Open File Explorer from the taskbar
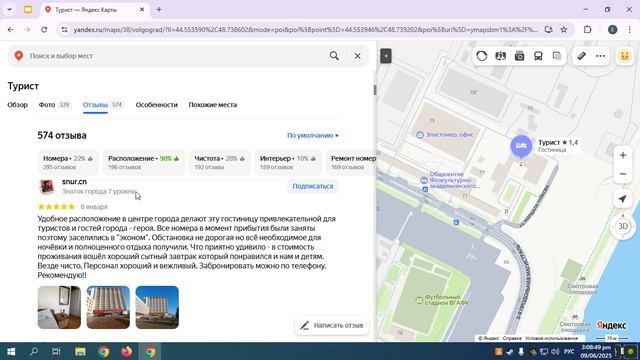Screen dimensions: 640x360 pyautogui.click(x=80, y=351)
